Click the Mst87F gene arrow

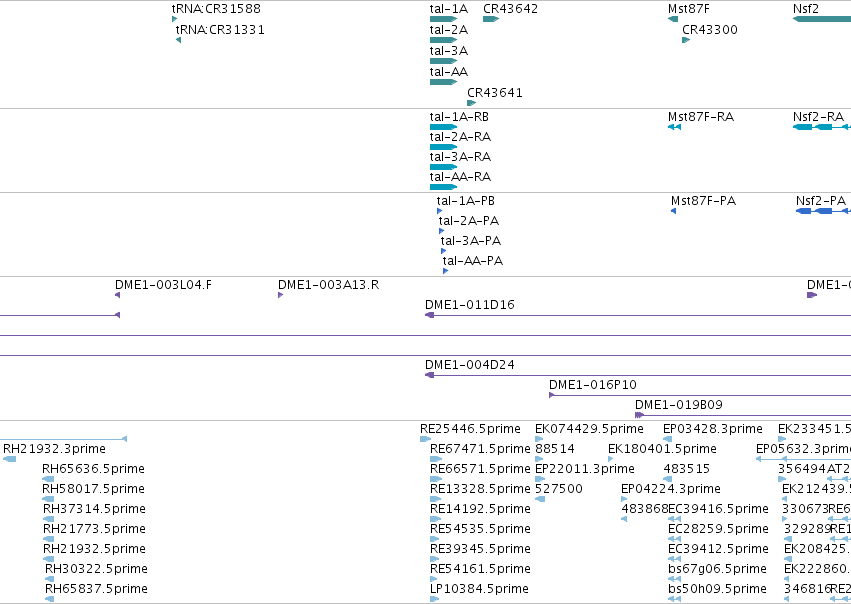coord(673,19)
